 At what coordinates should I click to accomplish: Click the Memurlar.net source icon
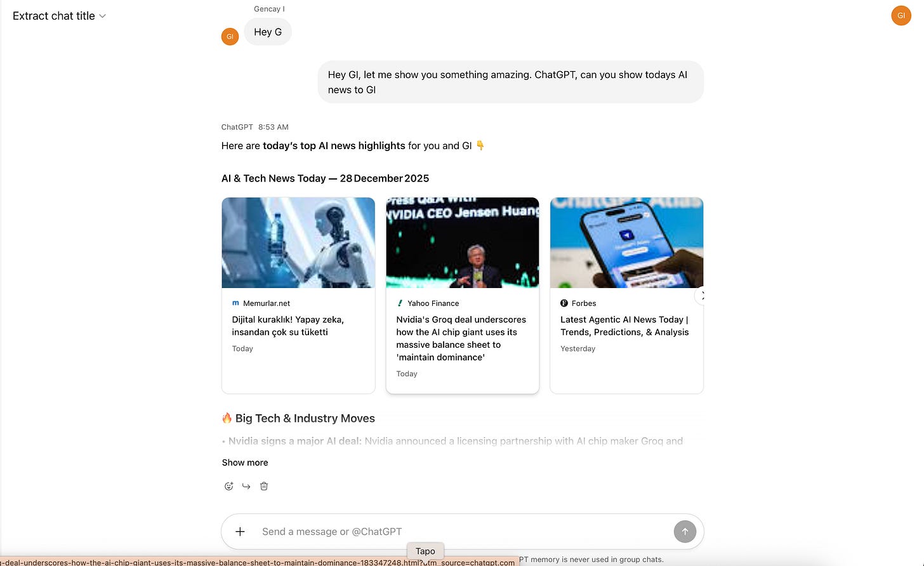(x=235, y=303)
